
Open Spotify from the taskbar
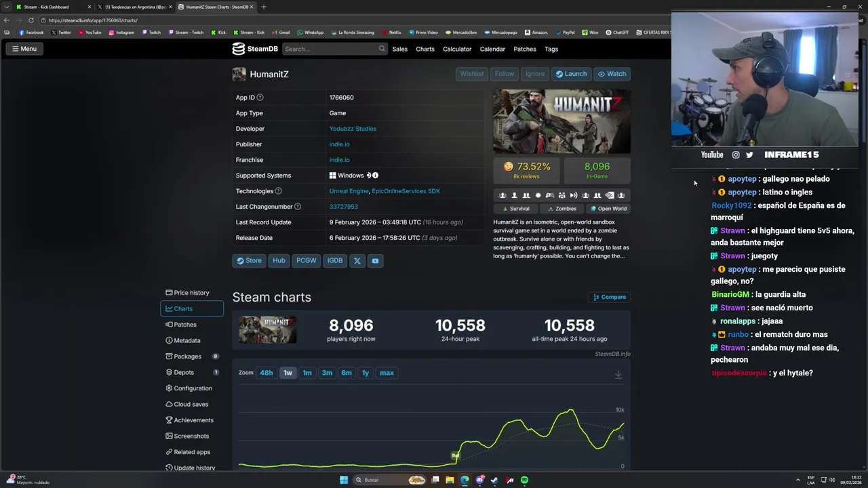coord(524,480)
